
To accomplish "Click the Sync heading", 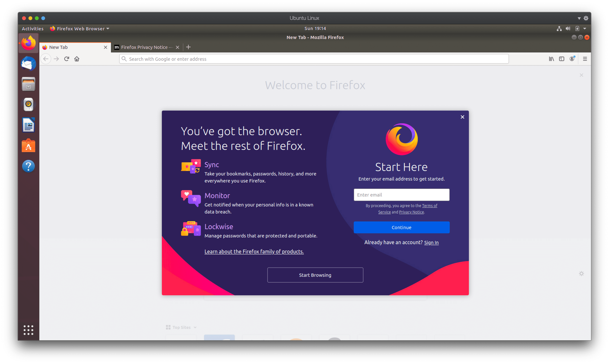I will tap(212, 165).
